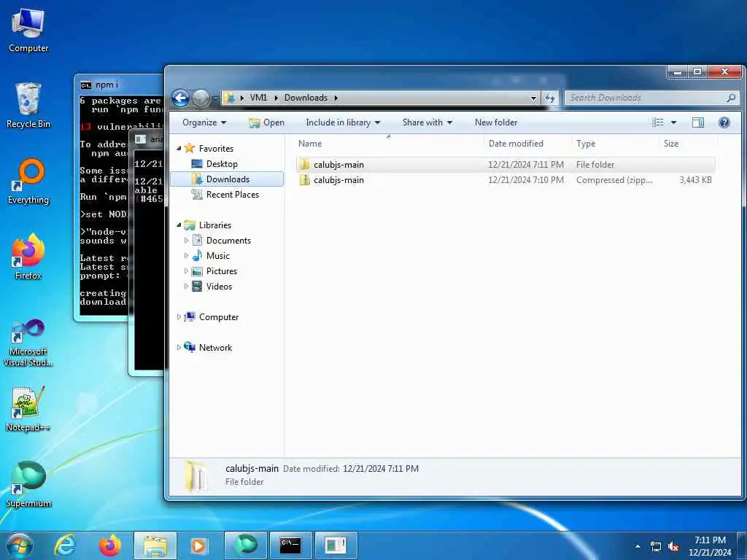Select the Videos library
The height and width of the screenshot is (560, 747).
click(x=219, y=286)
